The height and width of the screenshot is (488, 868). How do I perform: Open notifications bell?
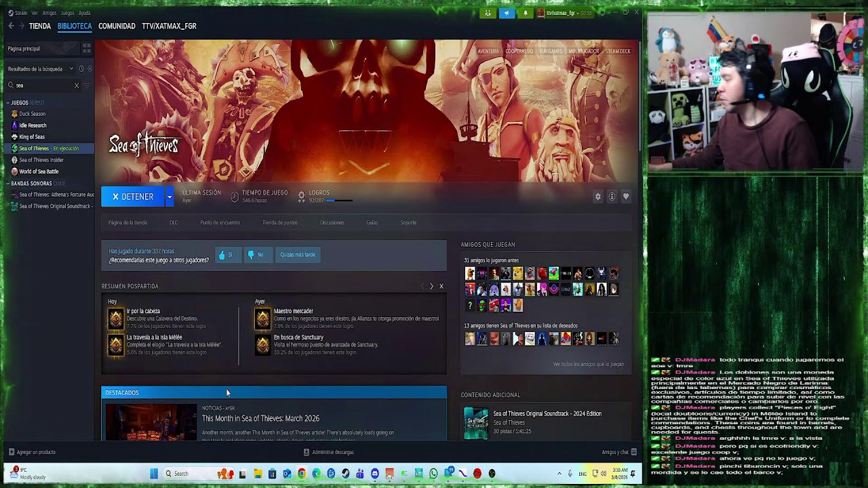[x=525, y=13]
